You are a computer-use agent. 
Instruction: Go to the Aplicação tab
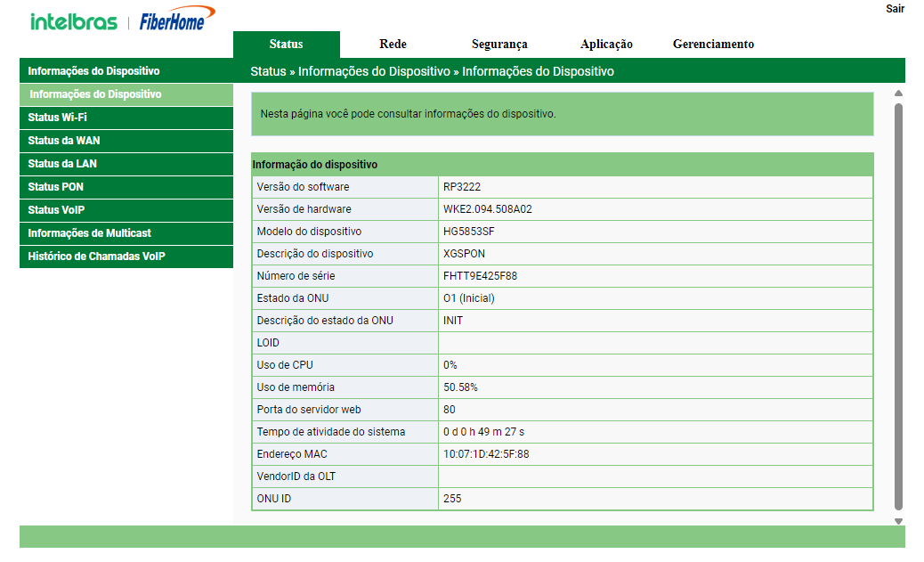click(x=606, y=45)
